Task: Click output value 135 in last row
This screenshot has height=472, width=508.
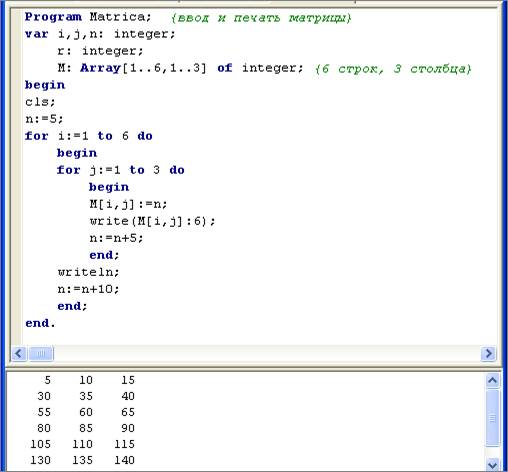Action: [x=82, y=460]
